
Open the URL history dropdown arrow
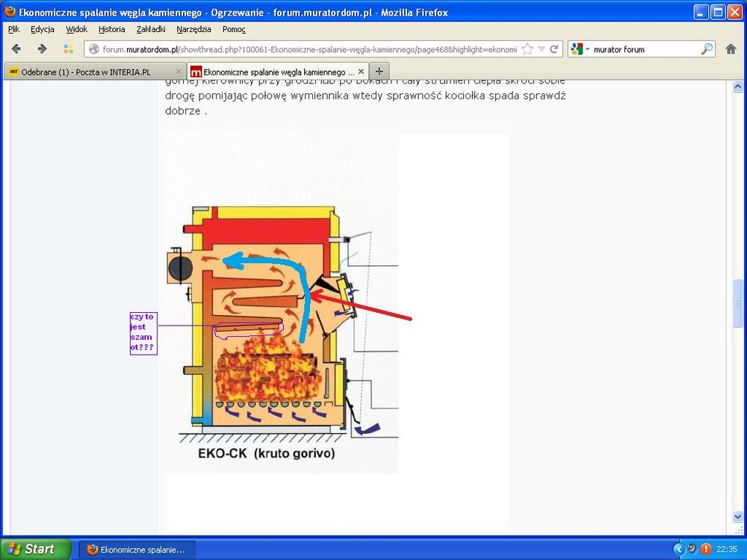542,49
